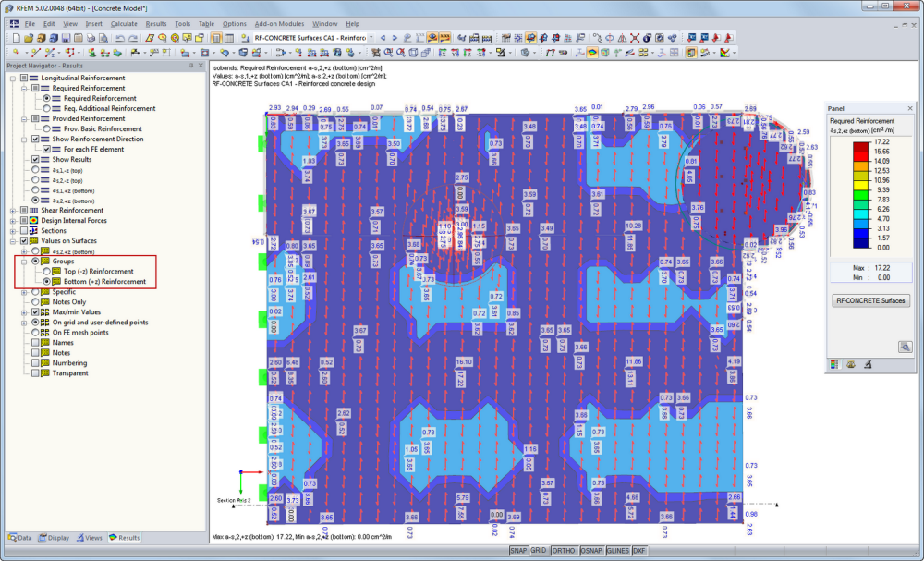Image resolution: width=924 pixels, height=561 pixels.
Task: Collapse the Groups tree node
Action: [x=24, y=261]
